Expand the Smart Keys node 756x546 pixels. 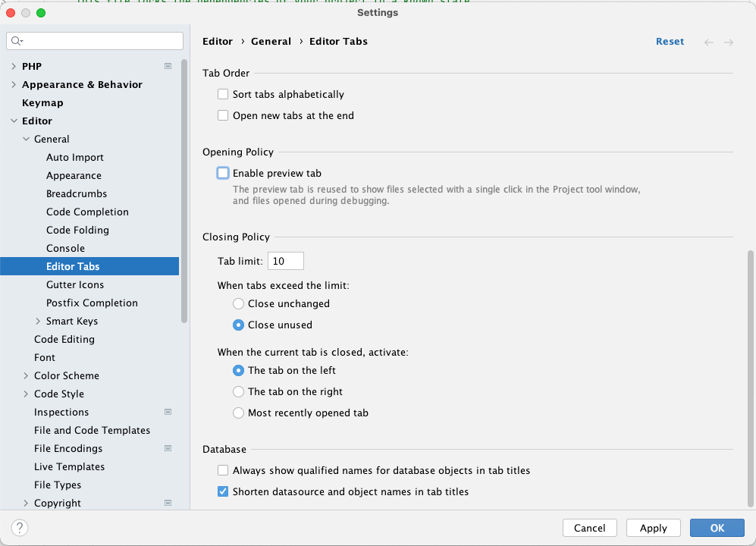point(38,322)
